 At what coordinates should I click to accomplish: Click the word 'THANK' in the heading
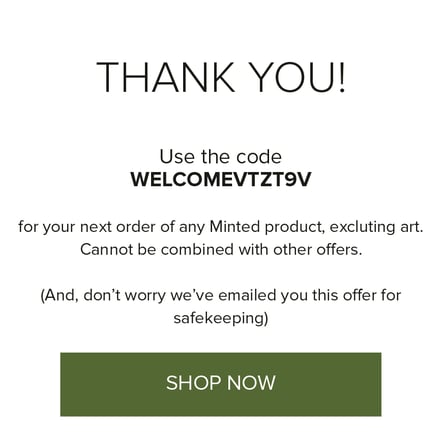coord(165,77)
